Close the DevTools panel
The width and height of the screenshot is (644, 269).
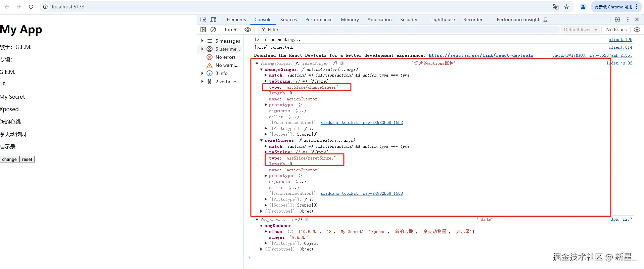pos(637,19)
